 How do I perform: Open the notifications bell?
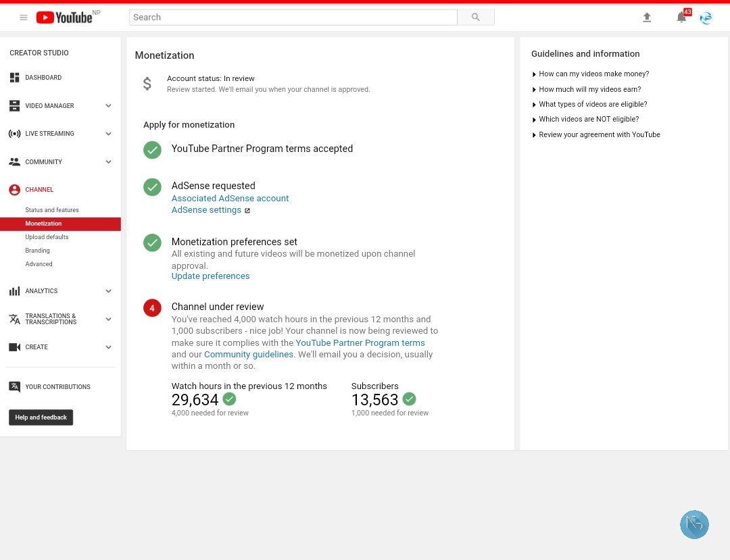click(681, 17)
